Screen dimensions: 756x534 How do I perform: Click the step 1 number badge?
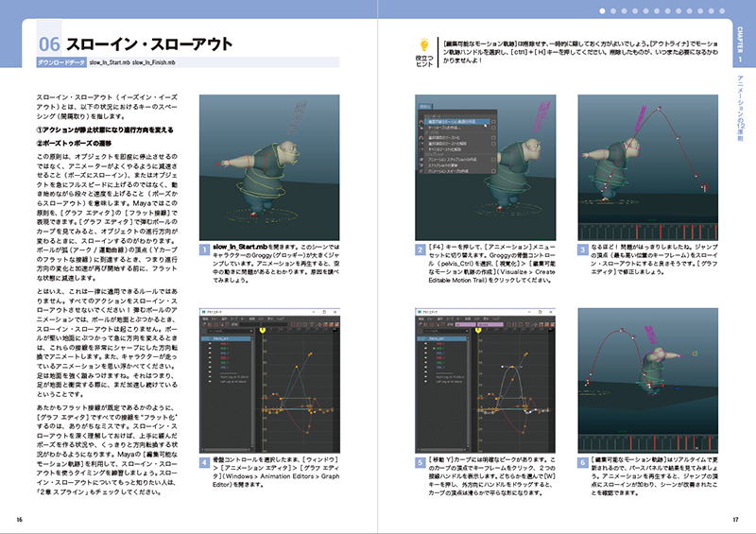[x=204, y=250]
